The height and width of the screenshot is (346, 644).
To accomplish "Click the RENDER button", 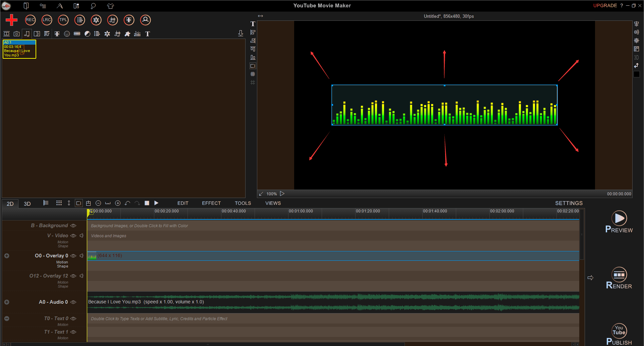I will 619,278.
